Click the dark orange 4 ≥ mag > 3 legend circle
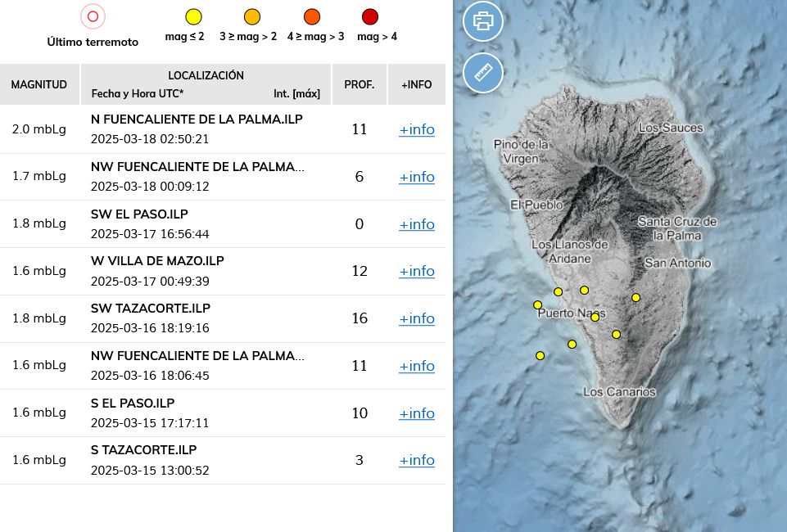 tap(312, 16)
